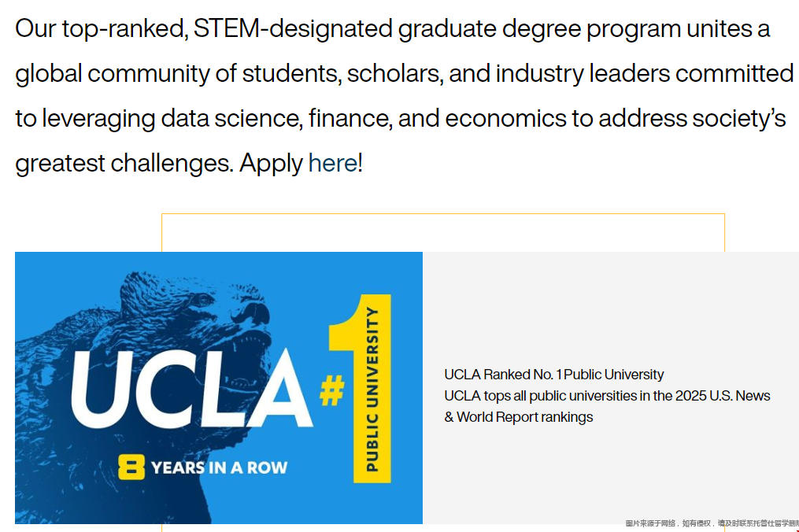This screenshot has height=532, width=799.
Task: Click the yellow-outlined box above the banner
Action: coord(442,232)
